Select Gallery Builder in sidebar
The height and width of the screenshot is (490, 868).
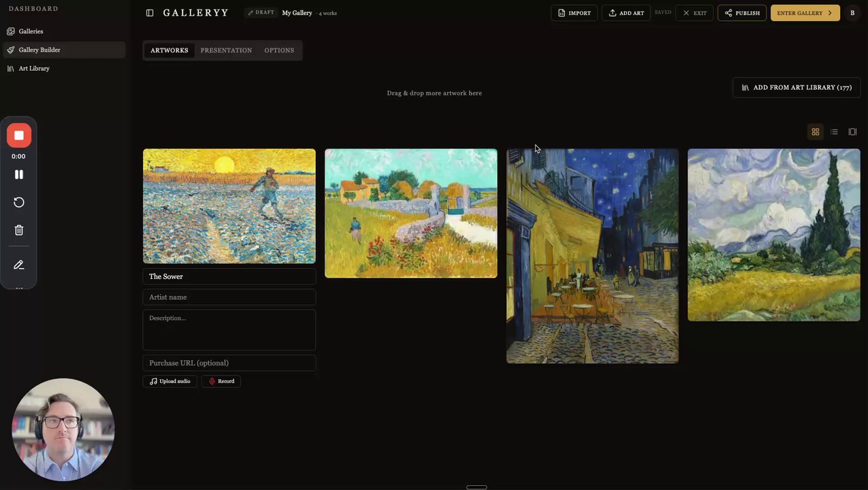pyautogui.click(x=64, y=50)
